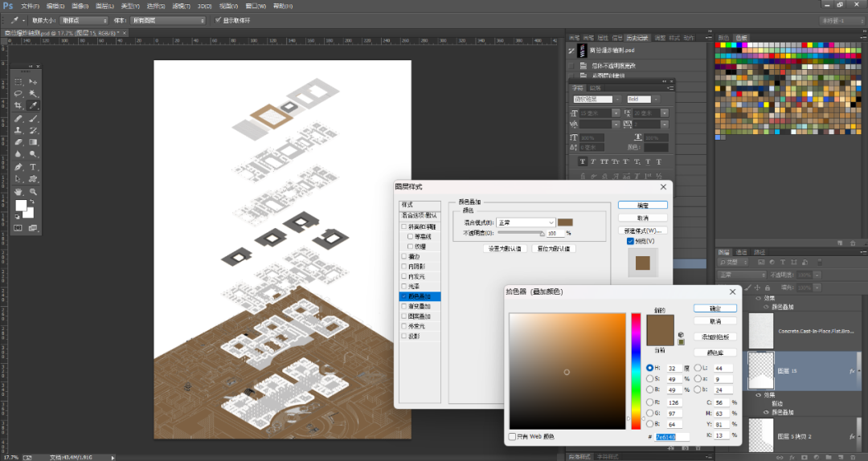Collapse effects arrow on 图层 5 拷贝 2
This screenshot has width=868, height=461.
click(x=860, y=437)
